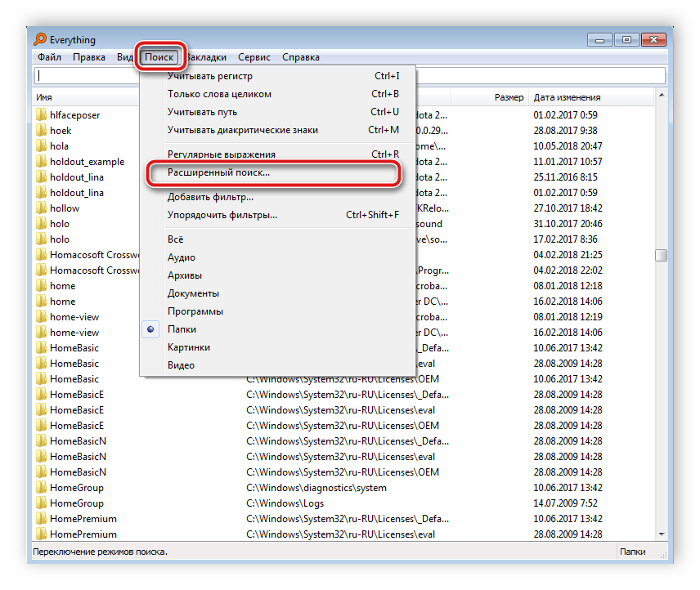Open the Справка menu
This screenshot has height=590, width=700.
coord(301,57)
